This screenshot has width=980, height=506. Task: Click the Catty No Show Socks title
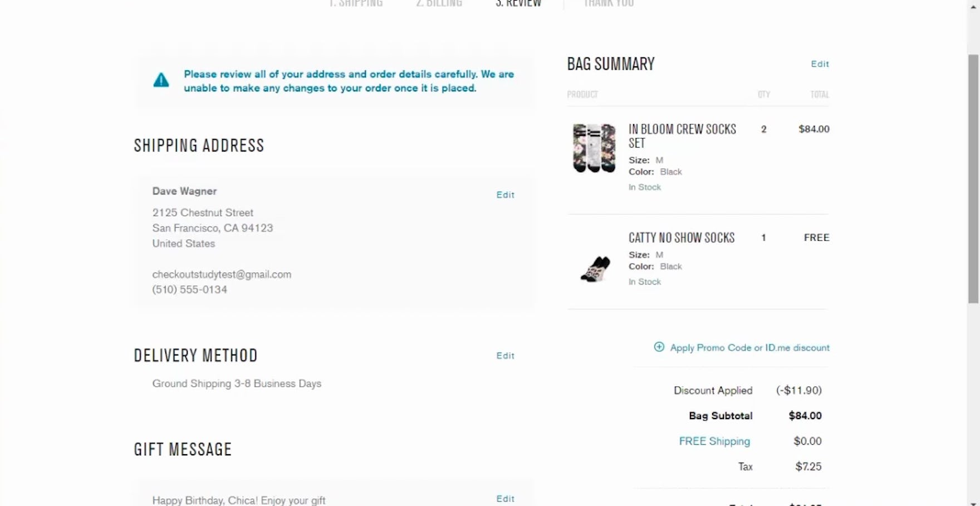tap(682, 238)
